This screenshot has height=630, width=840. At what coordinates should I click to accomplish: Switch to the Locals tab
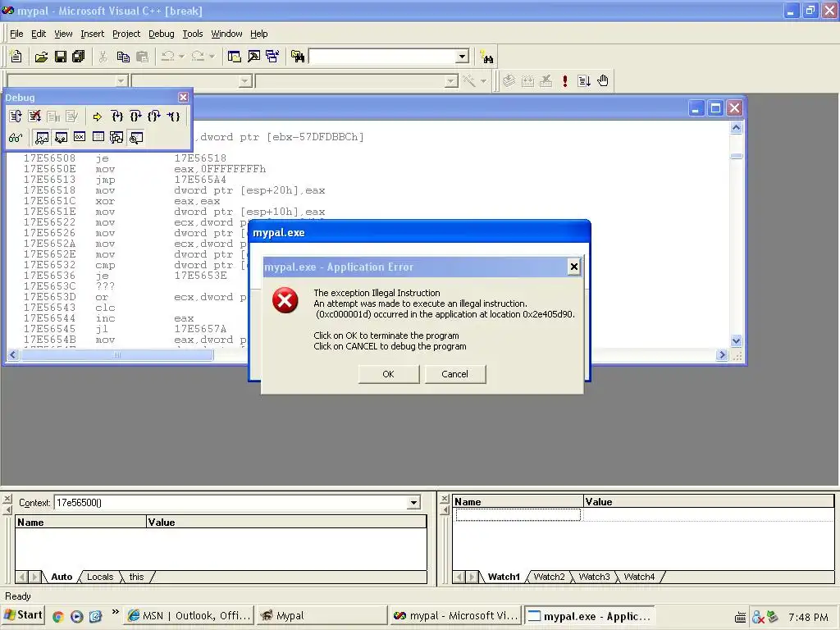[x=100, y=577]
